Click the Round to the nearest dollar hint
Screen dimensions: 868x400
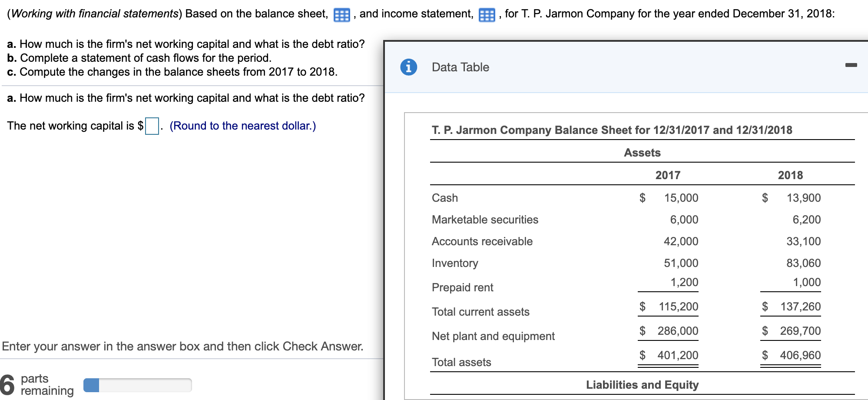[x=242, y=126]
